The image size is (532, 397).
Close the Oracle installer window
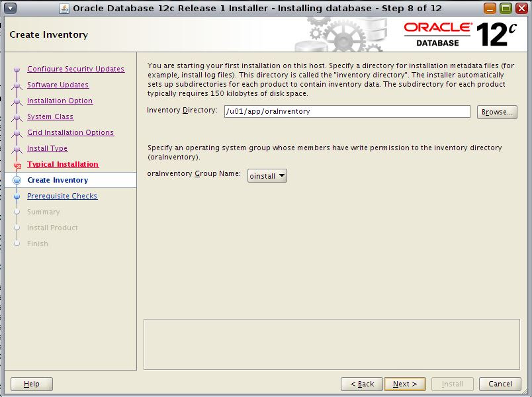click(x=521, y=8)
